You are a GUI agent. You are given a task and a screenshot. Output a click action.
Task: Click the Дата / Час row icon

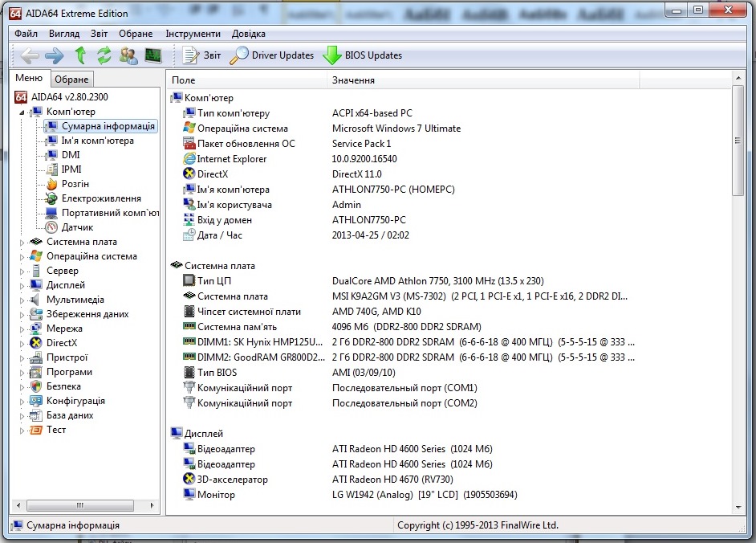[189, 235]
